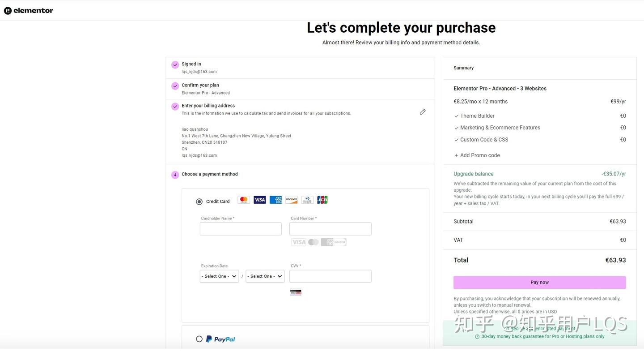Click the Signed in step heading
644x352 pixels.
click(x=191, y=64)
